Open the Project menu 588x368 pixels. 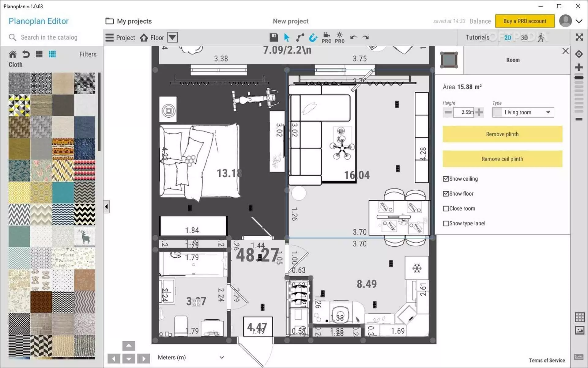120,37
